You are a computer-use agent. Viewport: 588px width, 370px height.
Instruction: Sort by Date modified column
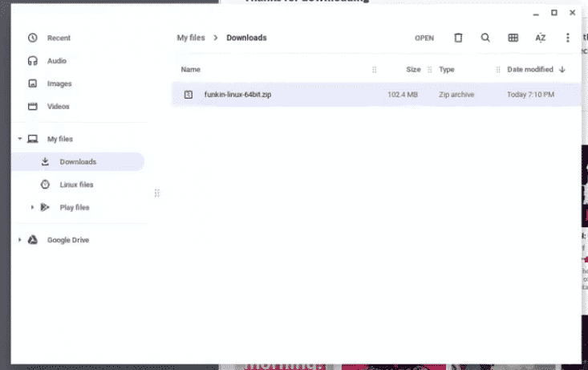click(529, 70)
